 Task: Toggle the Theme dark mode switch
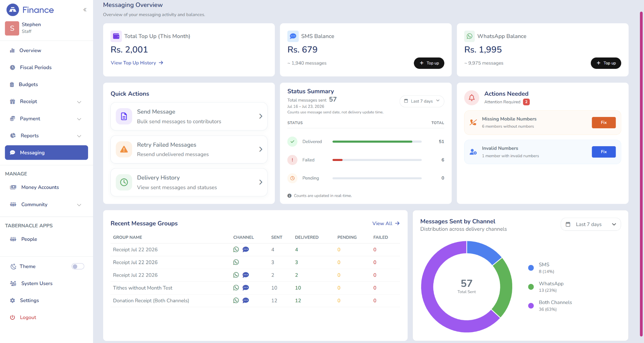78,266
